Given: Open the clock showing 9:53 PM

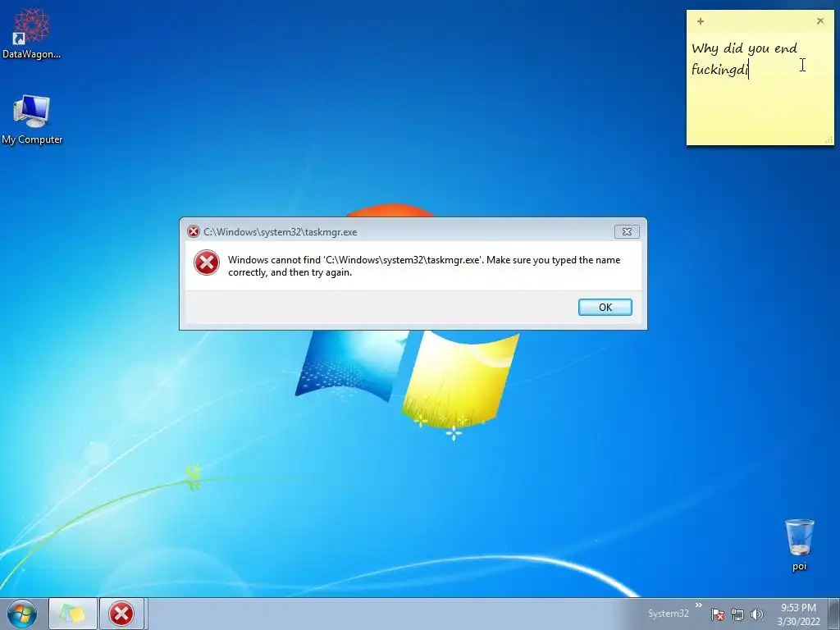Looking at the screenshot, I should point(798,614).
